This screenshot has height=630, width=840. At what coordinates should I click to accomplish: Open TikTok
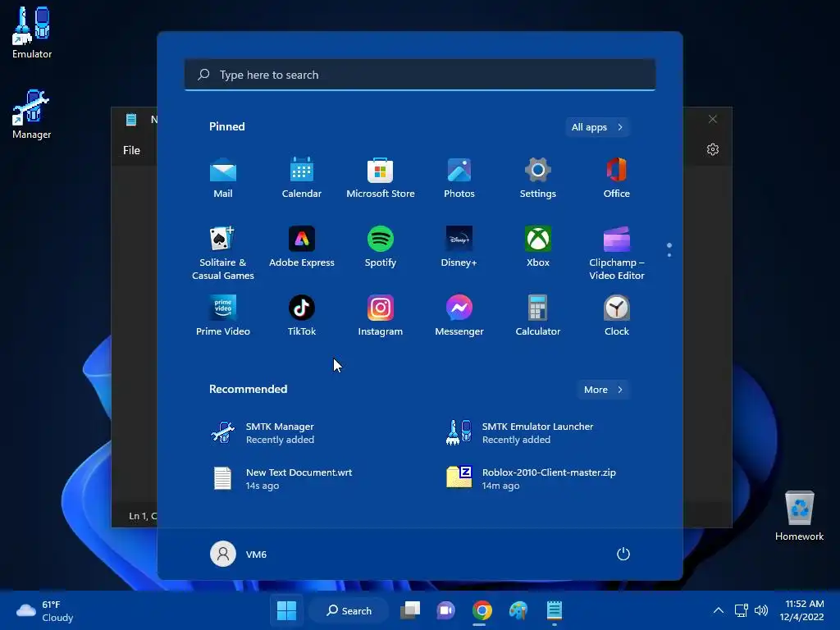(302, 316)
